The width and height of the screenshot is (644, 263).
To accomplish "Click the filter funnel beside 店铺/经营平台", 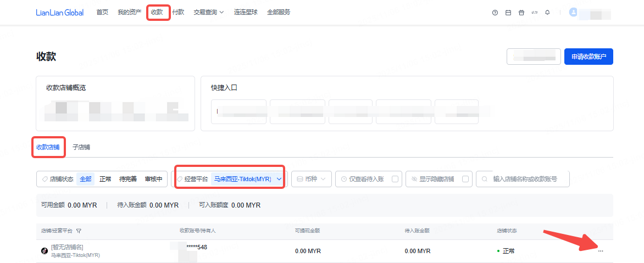I will (x=79, y=231).
